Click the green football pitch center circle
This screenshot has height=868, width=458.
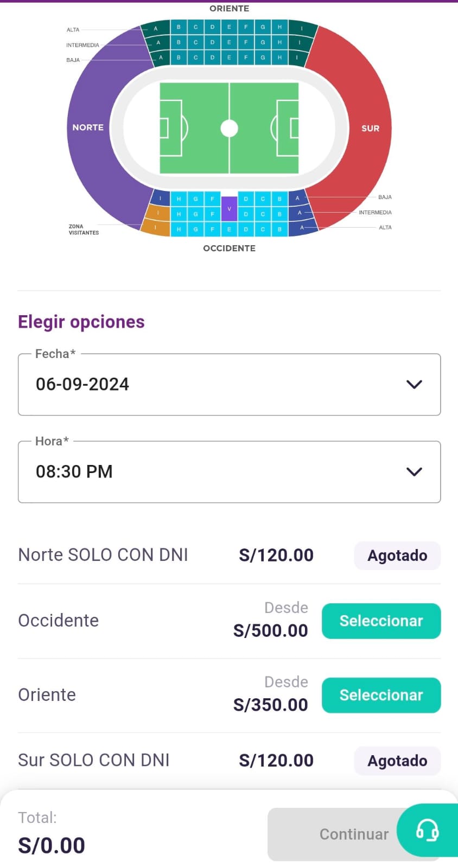pyautogui.click(x=229, y=128)
